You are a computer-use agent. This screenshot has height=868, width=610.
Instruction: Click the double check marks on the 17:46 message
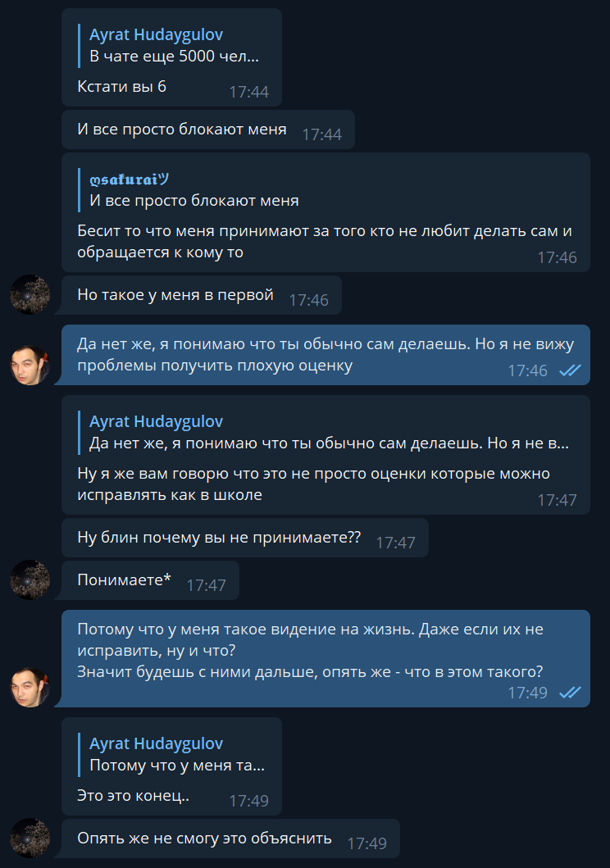570,370
